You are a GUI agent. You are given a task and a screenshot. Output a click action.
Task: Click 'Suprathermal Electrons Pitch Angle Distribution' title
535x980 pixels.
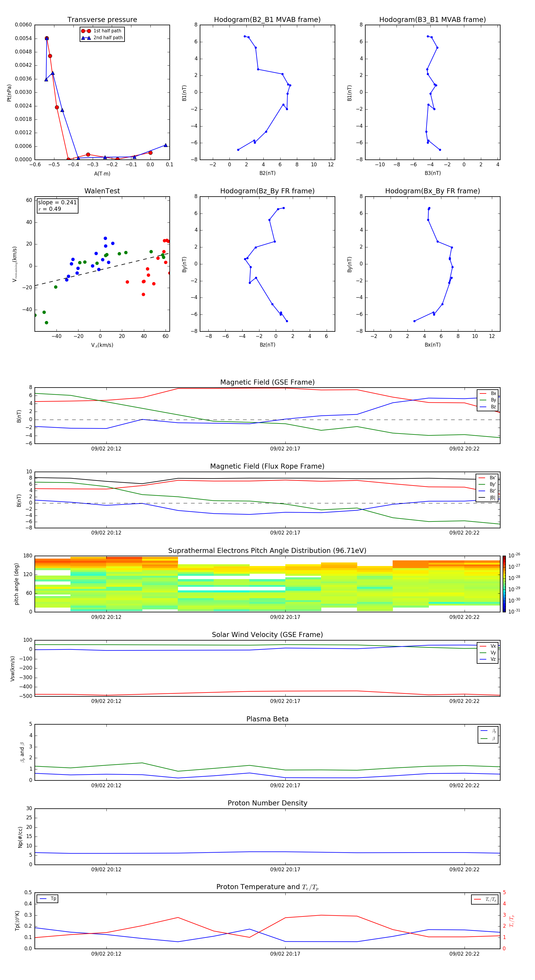pyautogui.click(x=267, y=551)
